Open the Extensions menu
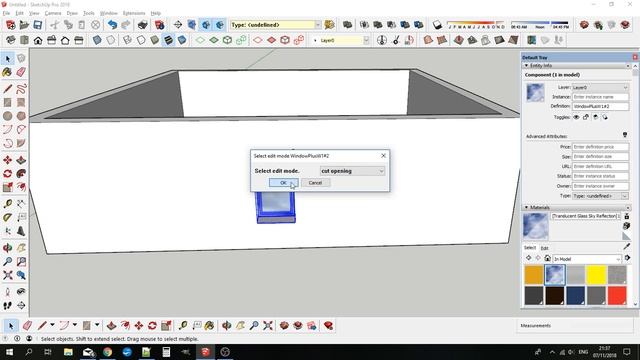Screen dimensions: 640x360 pyautogui.click(x=134, y=13)
